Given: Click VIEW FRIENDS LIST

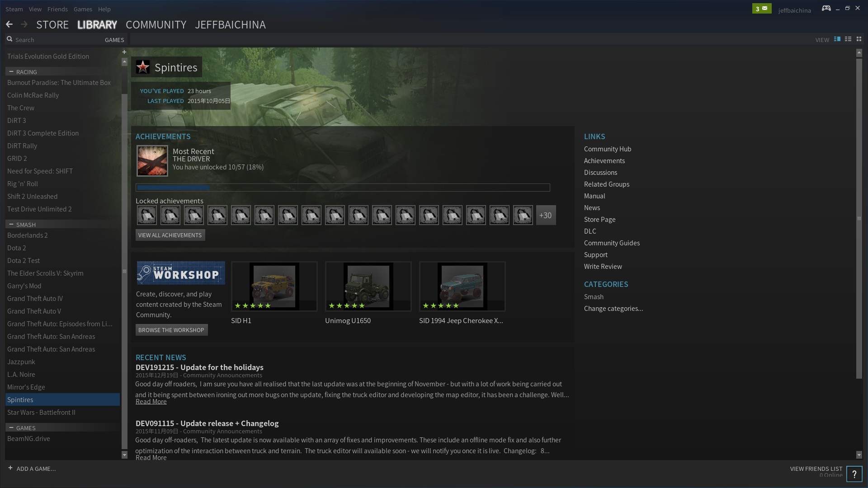Looking at the screenshot, I should click(816, 469).
